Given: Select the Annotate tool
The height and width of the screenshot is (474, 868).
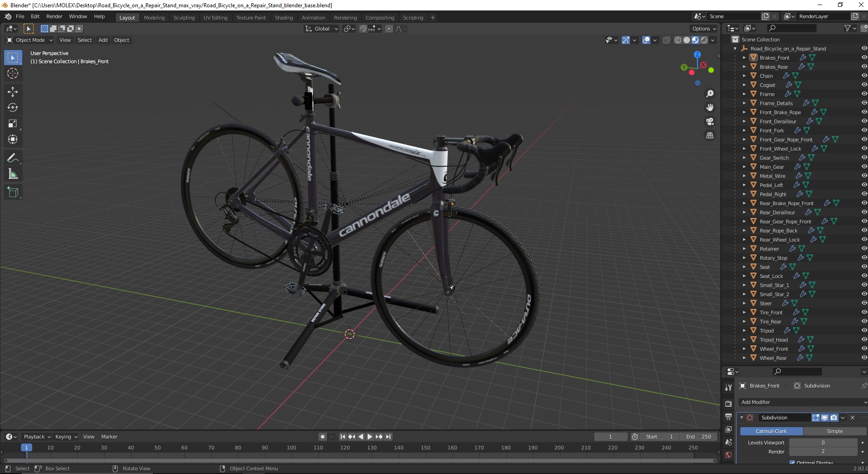Looking at the screenshot, I should 13,158.
